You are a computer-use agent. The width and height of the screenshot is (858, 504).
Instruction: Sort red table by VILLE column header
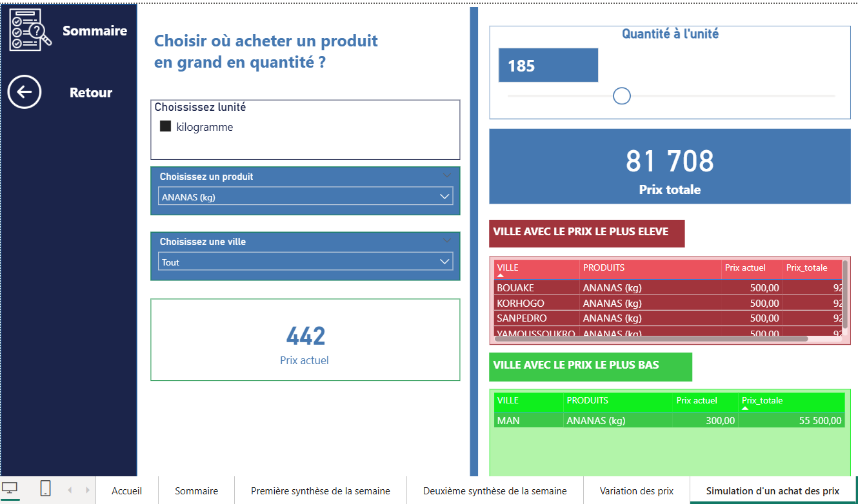point(537,269)
